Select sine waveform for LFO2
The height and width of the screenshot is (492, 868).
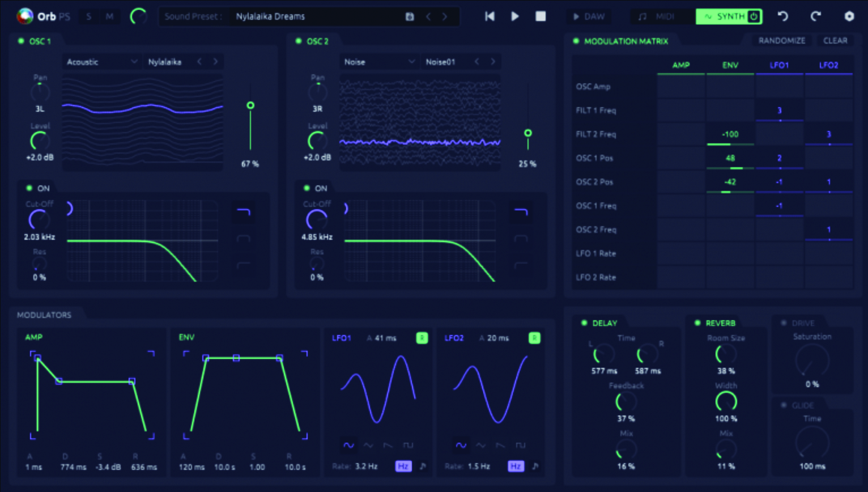point(461,446)
